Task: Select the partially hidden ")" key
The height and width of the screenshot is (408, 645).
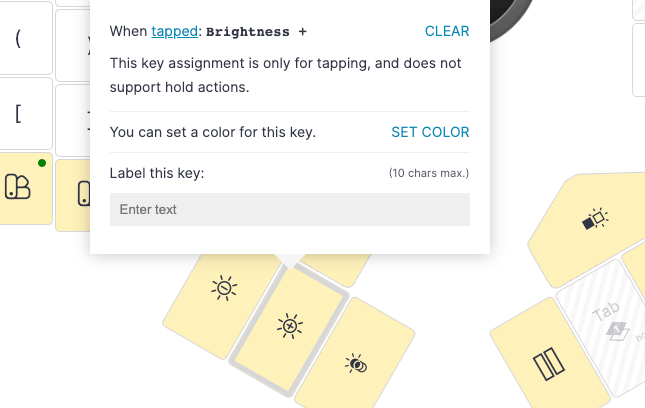Action: pos(73,45)
